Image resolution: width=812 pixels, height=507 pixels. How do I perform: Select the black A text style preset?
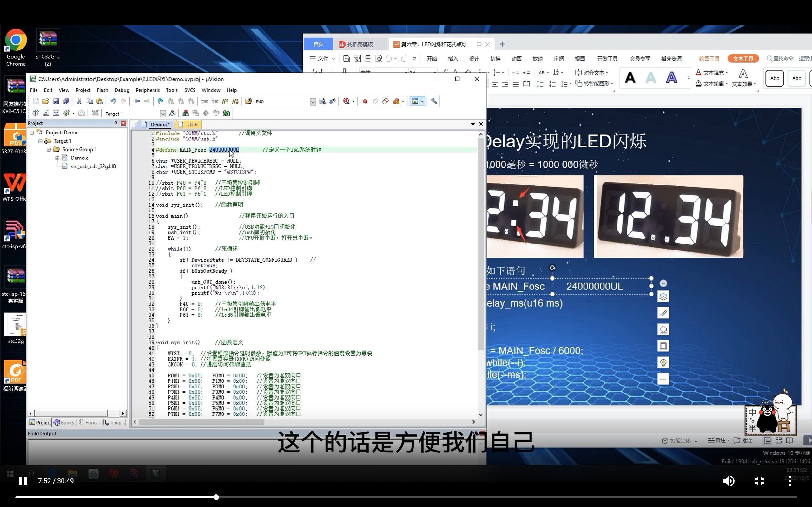click(630, 78)
